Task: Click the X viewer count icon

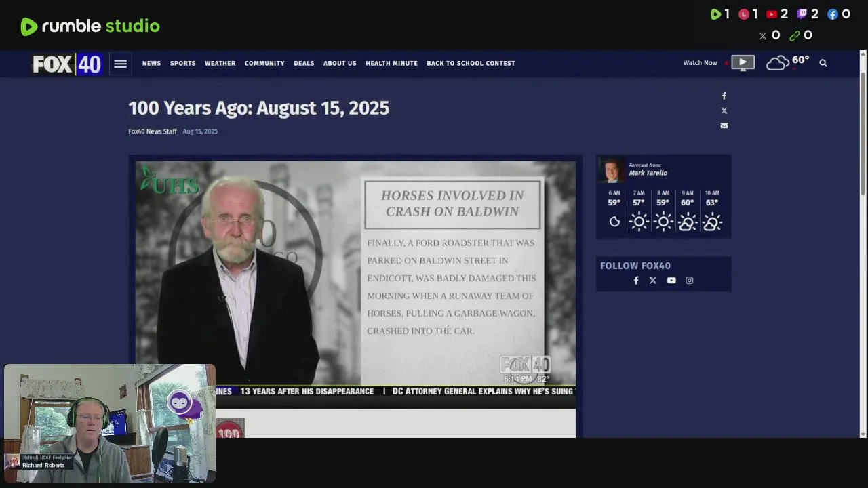Action: pyautogui.click(x=763, y=36)
